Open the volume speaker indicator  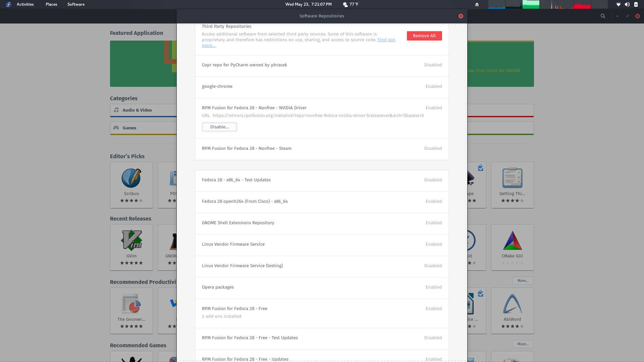[627, 4]
